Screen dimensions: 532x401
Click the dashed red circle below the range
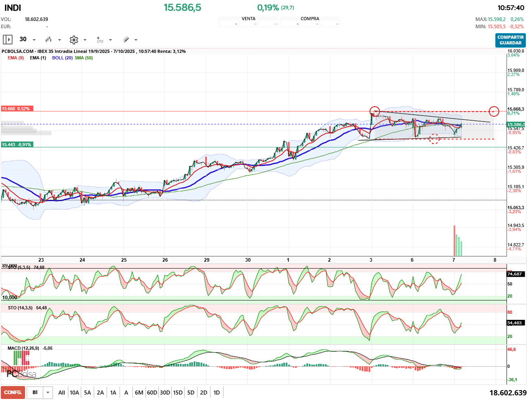pos(434,139)
